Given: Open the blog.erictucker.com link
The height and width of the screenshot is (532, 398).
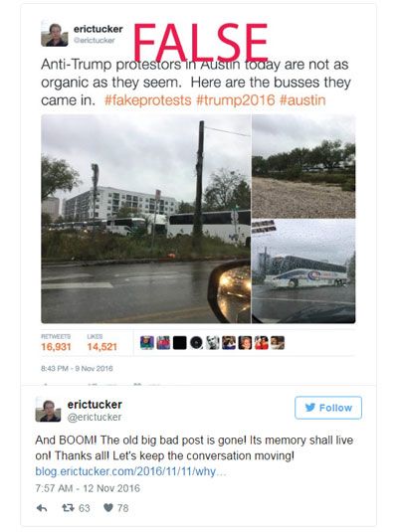Looking at the screenshot, I should [130, 471].
